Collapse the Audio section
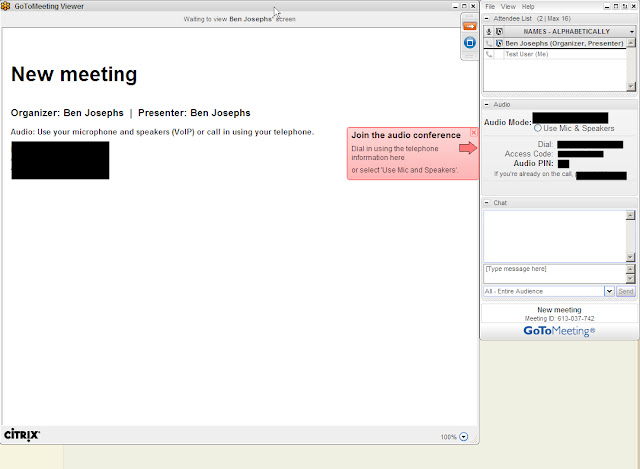The height and width of the screenshot is (469, 640). point(487,104)
